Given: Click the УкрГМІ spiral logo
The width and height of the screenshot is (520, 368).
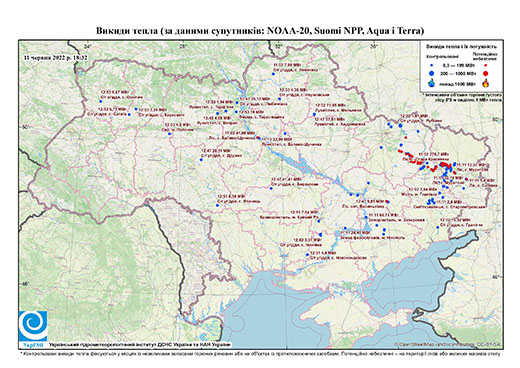Looking at the screenshot, I should (x=33, y=326).
